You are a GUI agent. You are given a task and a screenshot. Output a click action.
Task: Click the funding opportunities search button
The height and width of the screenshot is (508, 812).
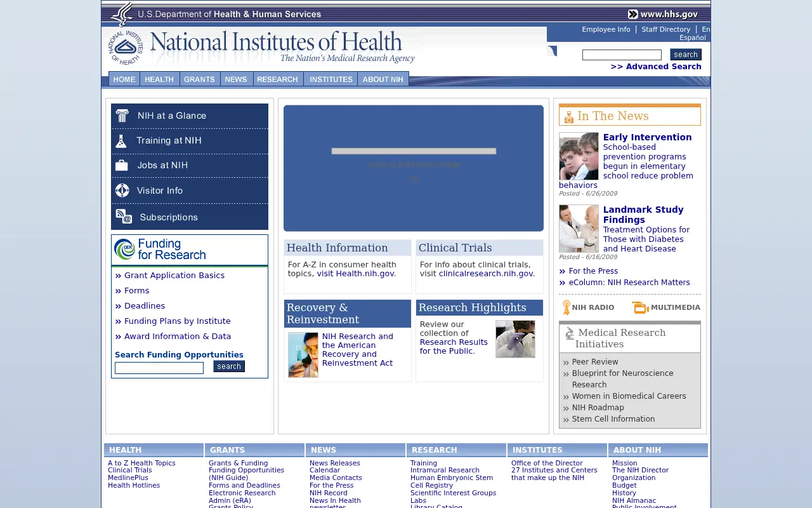pos(229,366)
